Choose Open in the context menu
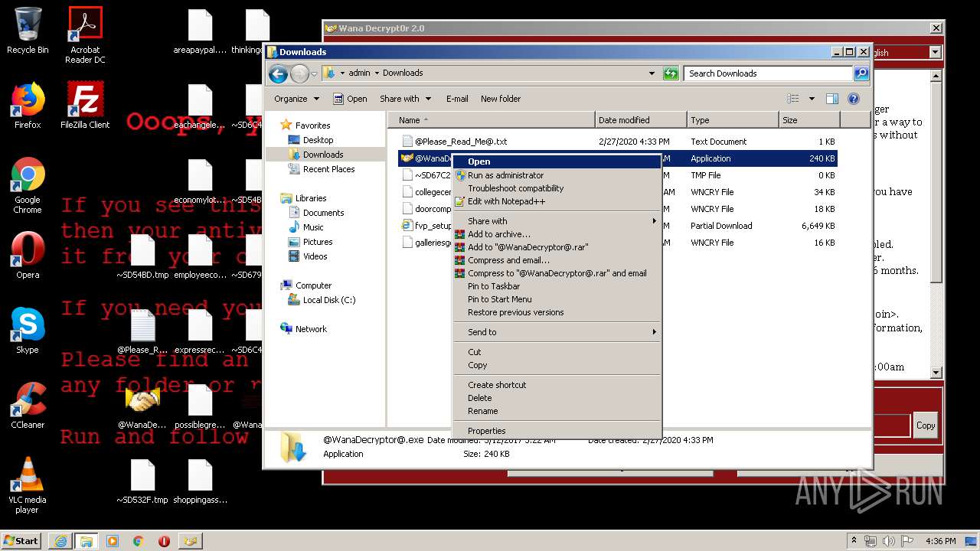980x551 pixels. (x=557, y=161)
